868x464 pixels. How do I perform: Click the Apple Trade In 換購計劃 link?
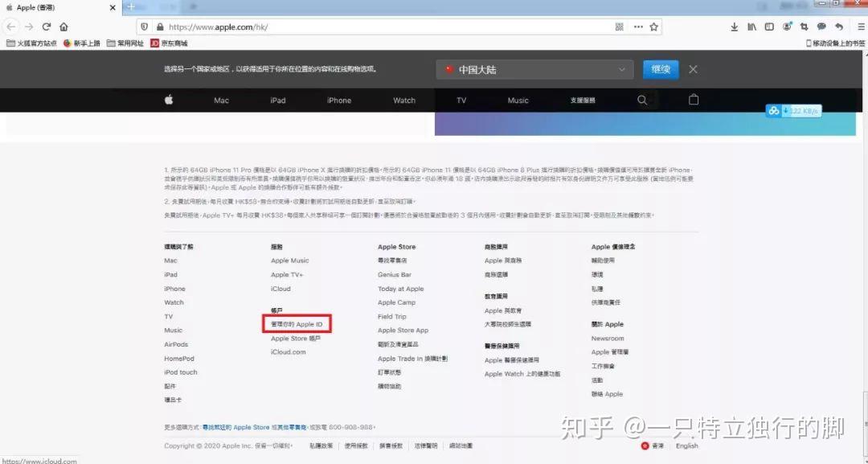(x=413, y=359)
